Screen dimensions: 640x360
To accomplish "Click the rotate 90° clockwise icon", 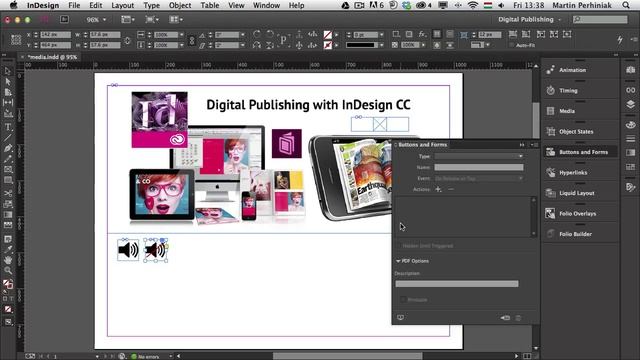I will pos(257,34).
